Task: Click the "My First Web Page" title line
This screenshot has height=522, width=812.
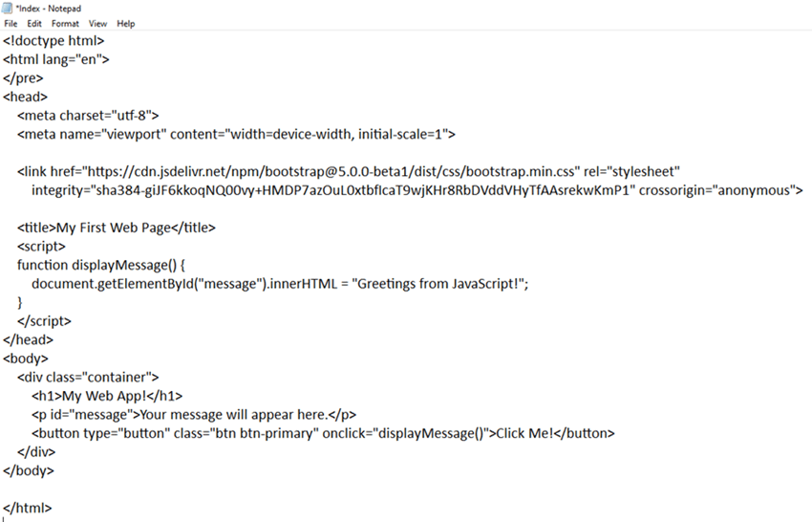Action: coord(117,228)
